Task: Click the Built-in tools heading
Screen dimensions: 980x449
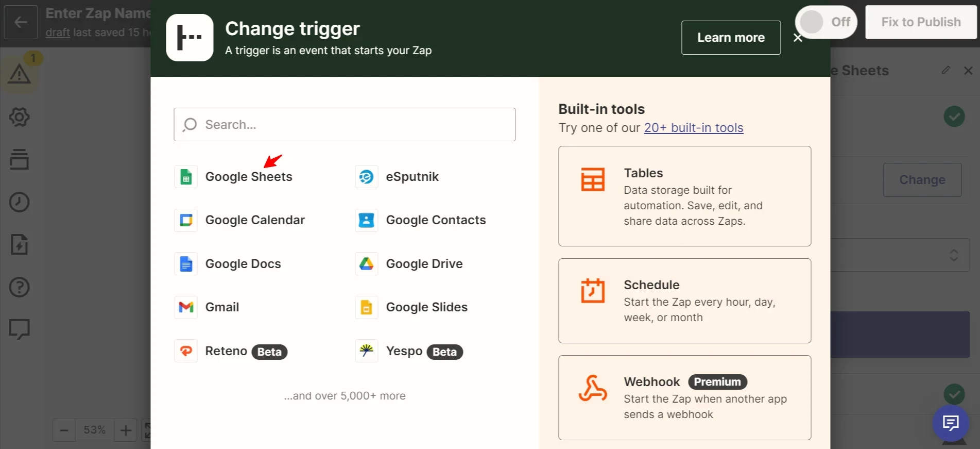Action: pos(601,109)
